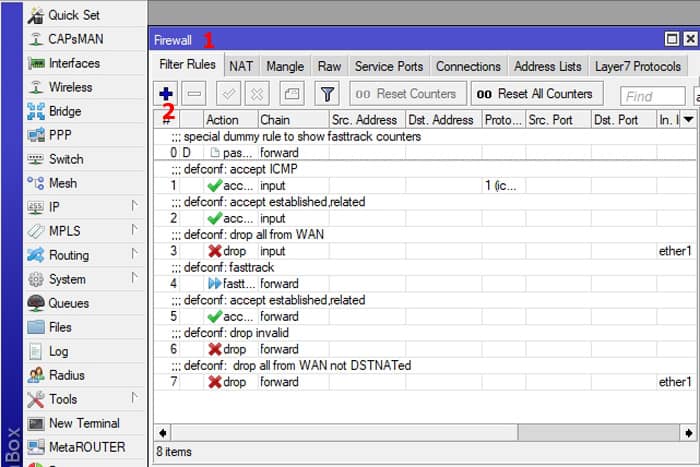Click the Reset All Counters button

[537, 94]
